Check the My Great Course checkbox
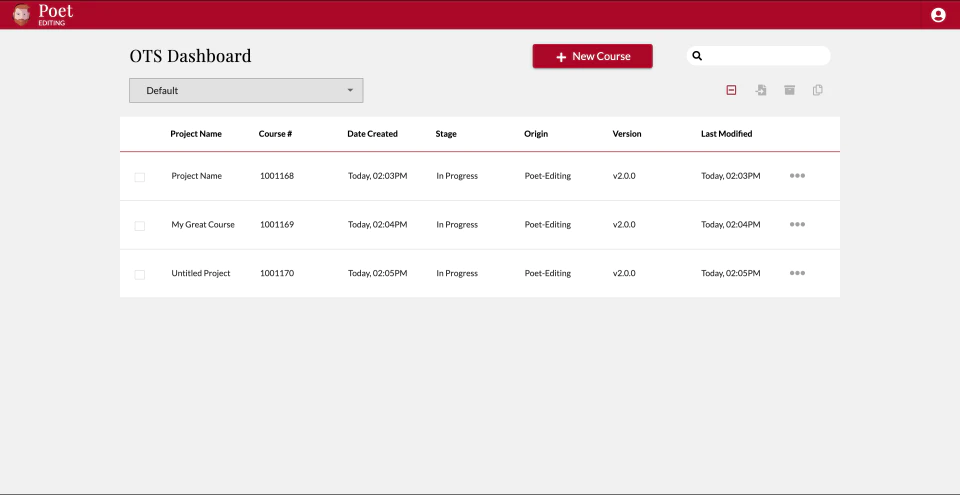Screen dimensions: 960x495 pos(140,226)
